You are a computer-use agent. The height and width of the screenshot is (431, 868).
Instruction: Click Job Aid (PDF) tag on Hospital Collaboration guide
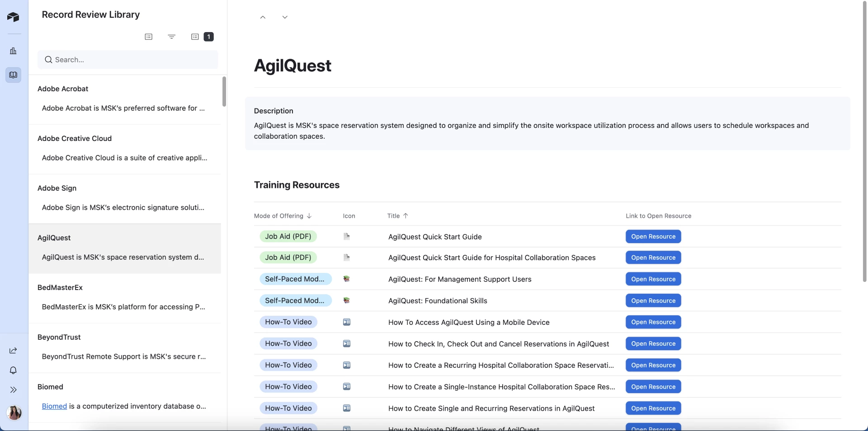click(288, 258)
